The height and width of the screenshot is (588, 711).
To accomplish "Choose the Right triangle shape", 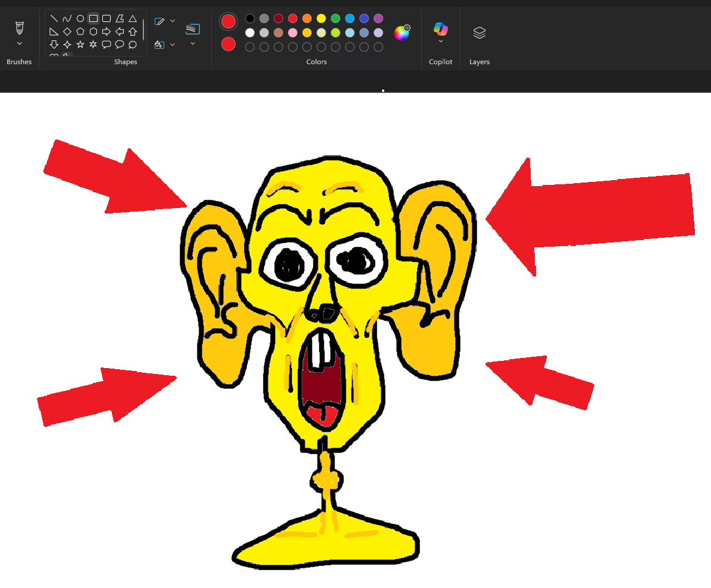I will point(54,32).
